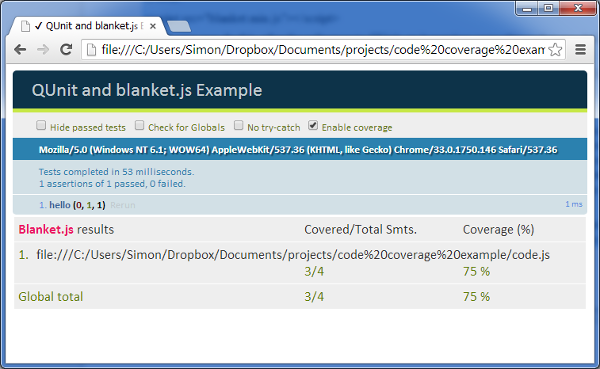Select the Mozilla/5.0 user agent text
This screenshot has width=600, height=369.
tap(298, 150)
